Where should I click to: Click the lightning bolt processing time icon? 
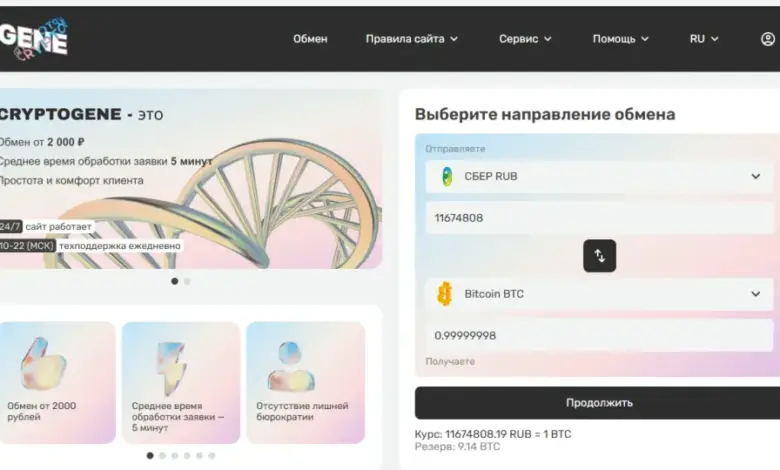(172, 366)
